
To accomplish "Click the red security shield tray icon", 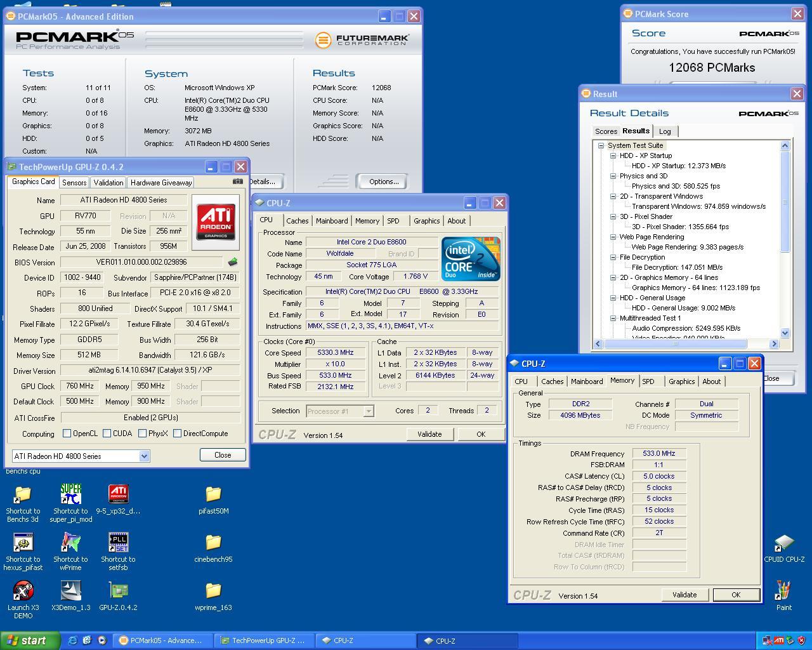I will [801, 640].
